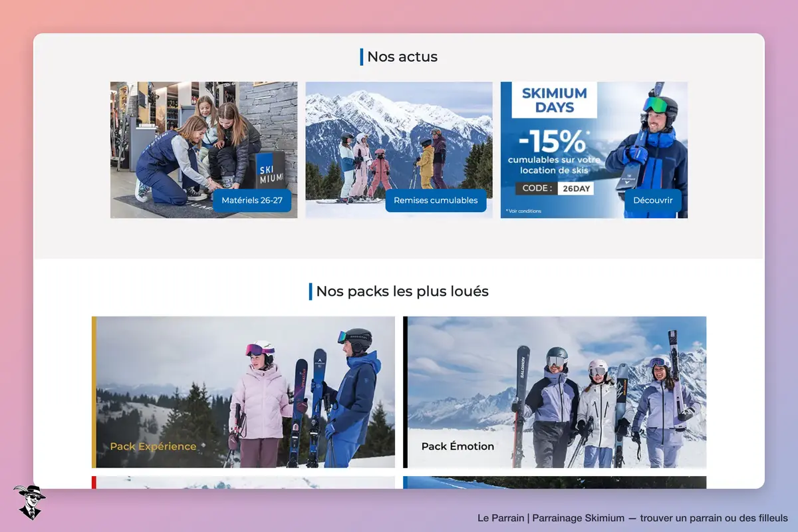Click the yellow accent strip of Pack Expérience
This screenshot has width=798, height=532.
[94, 392]
